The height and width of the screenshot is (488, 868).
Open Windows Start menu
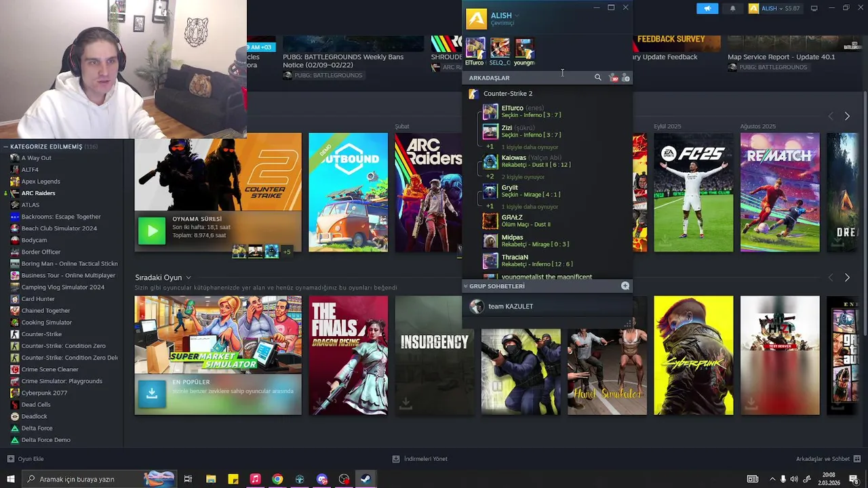click(10, 479)
